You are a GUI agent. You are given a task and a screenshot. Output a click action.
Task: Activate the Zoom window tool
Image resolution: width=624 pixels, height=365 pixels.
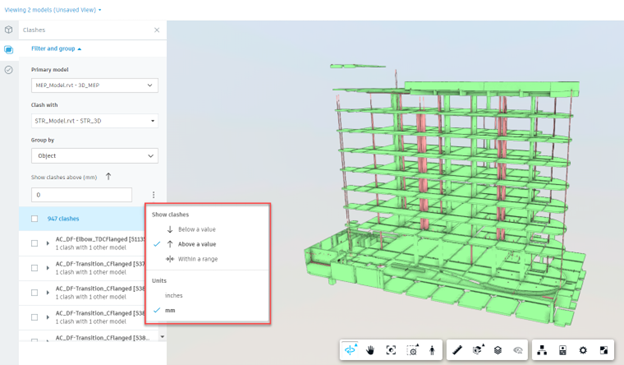point(412,350)
